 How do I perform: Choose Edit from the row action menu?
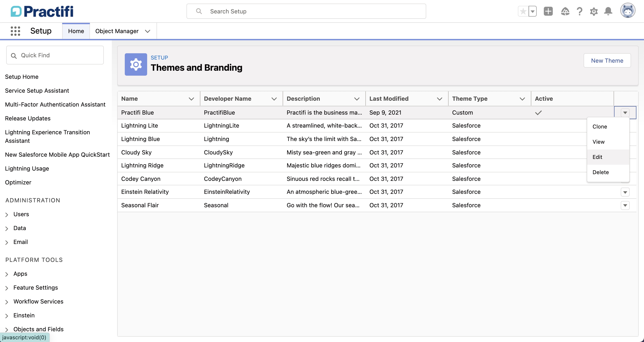coord(597,157)
